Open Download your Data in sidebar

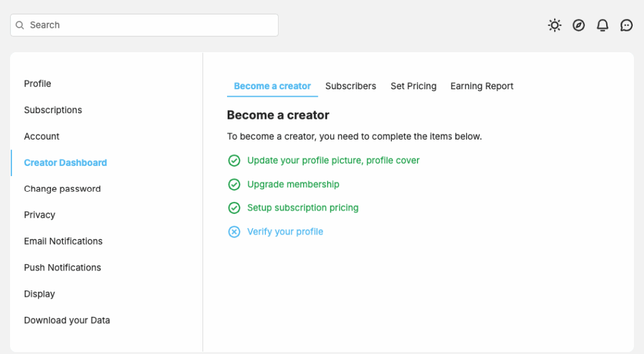[67, 320]
